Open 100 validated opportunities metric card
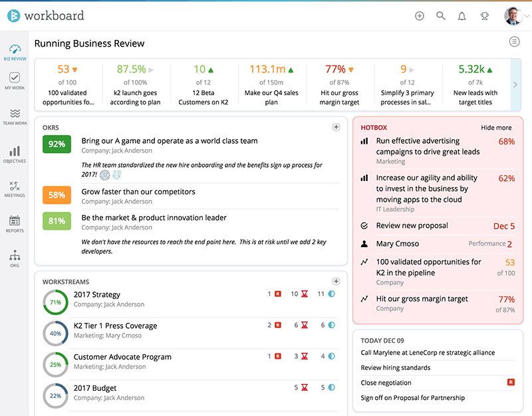 click(x=67, y=85)
